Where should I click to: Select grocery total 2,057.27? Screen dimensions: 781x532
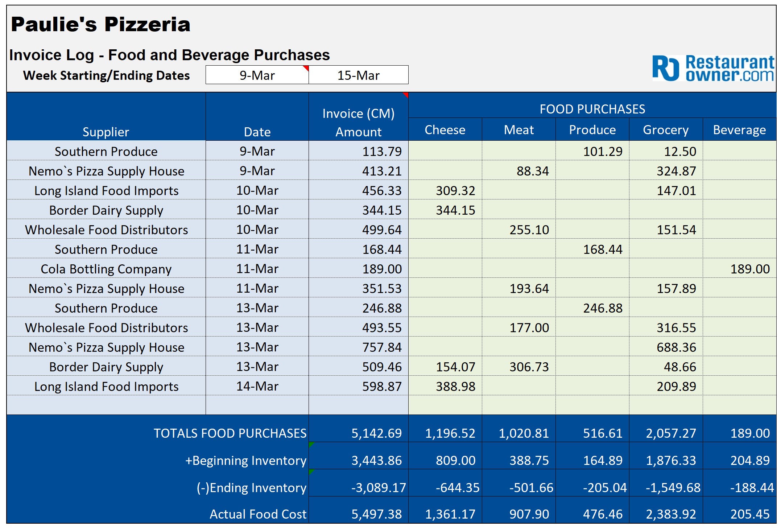click(x=666, y=429)
